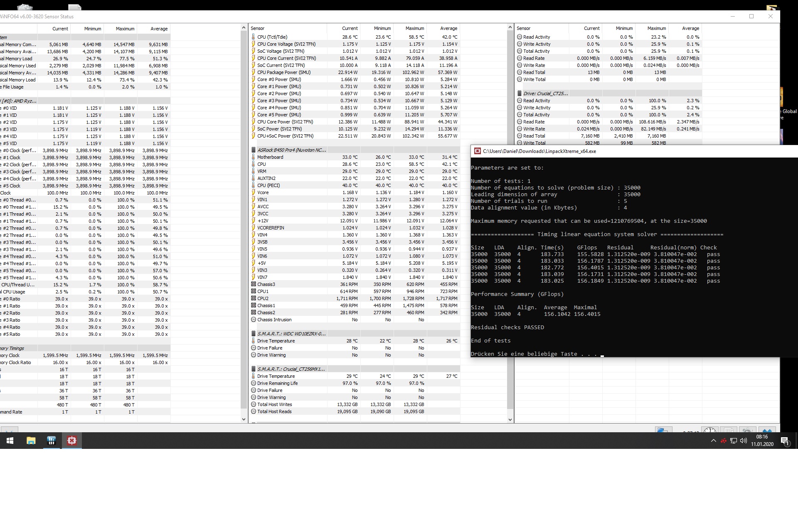Open HWiNFO settings gear button
798x532 pixels.
point(747,430)
